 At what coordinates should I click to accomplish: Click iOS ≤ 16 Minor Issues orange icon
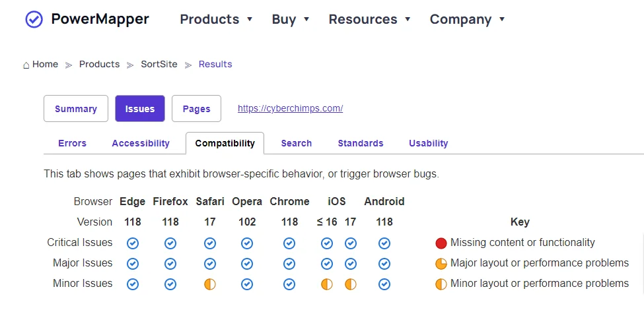[327, 284]
